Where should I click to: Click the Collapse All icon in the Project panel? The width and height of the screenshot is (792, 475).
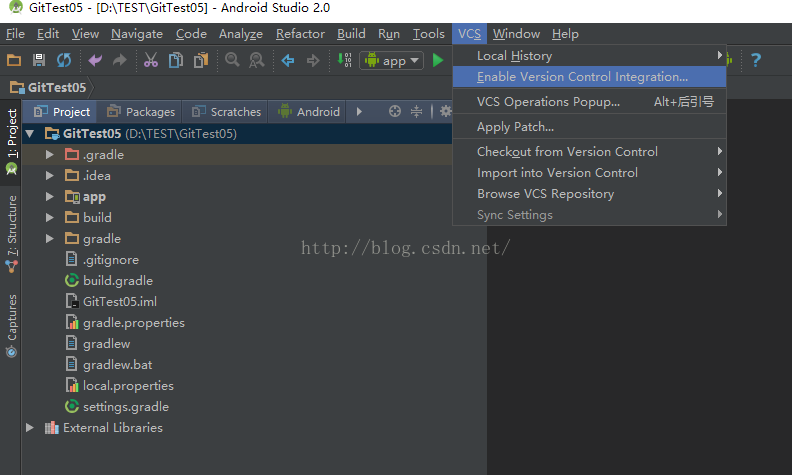(x=416, y=111)
